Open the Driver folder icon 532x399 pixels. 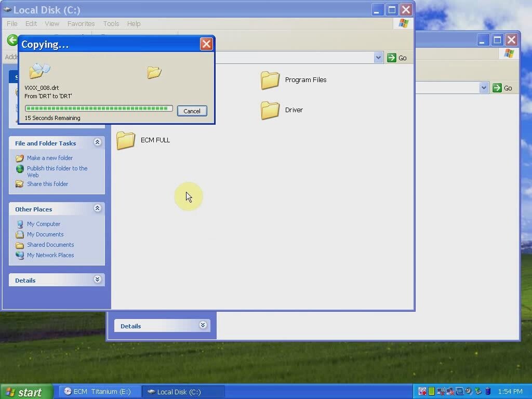pyautogui.click(x=270, y=110)
